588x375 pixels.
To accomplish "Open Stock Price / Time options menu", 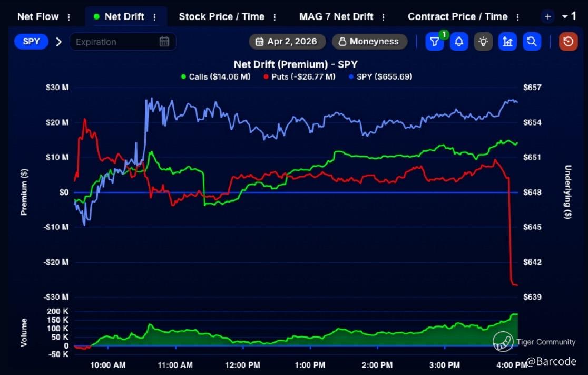I will [275, 17].
